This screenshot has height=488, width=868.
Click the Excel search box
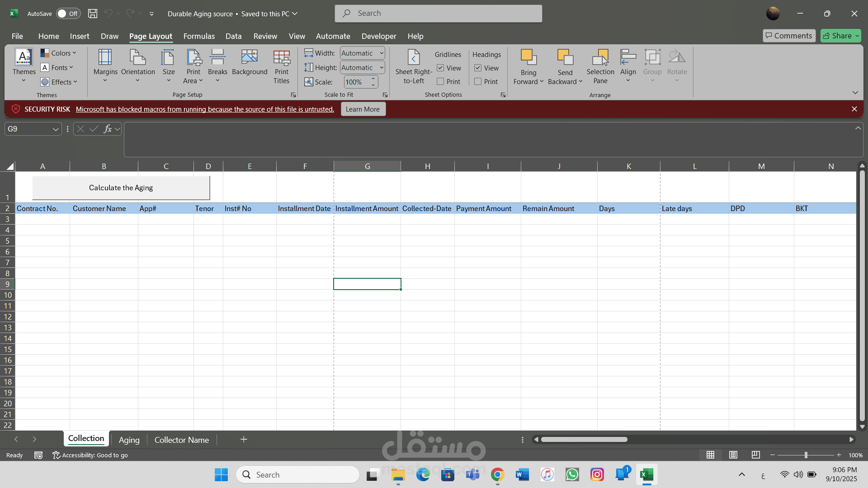(438, 14)
